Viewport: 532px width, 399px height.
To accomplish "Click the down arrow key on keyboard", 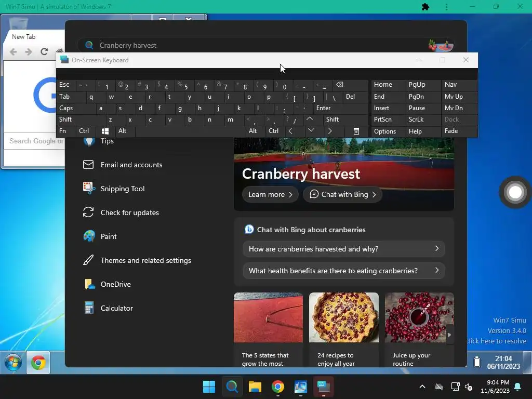I will click(311, 130).
